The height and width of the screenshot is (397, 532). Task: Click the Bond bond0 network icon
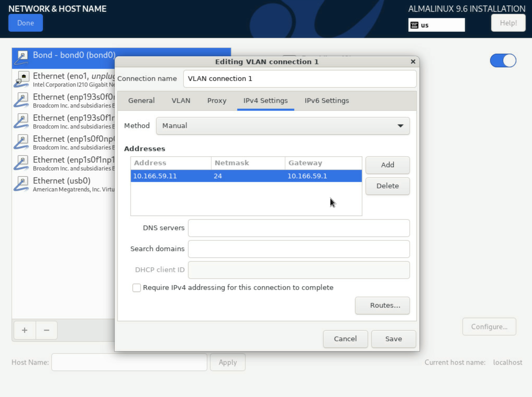[x=21, y=58]
